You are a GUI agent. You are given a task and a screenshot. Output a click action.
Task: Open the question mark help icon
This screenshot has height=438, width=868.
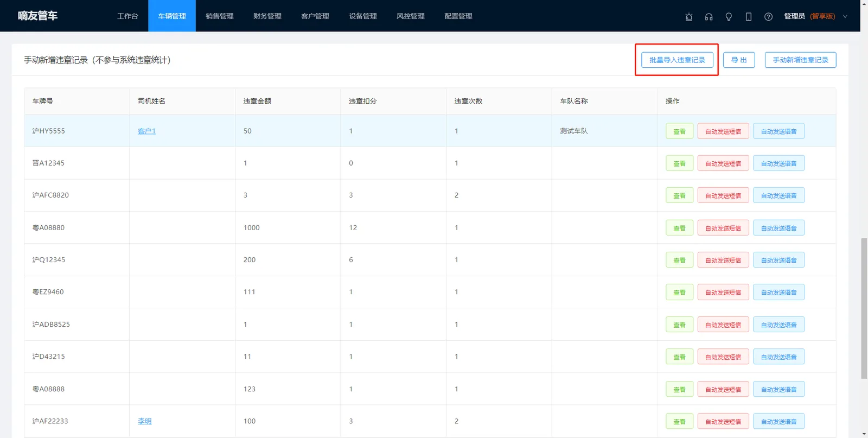pos(768,17)
